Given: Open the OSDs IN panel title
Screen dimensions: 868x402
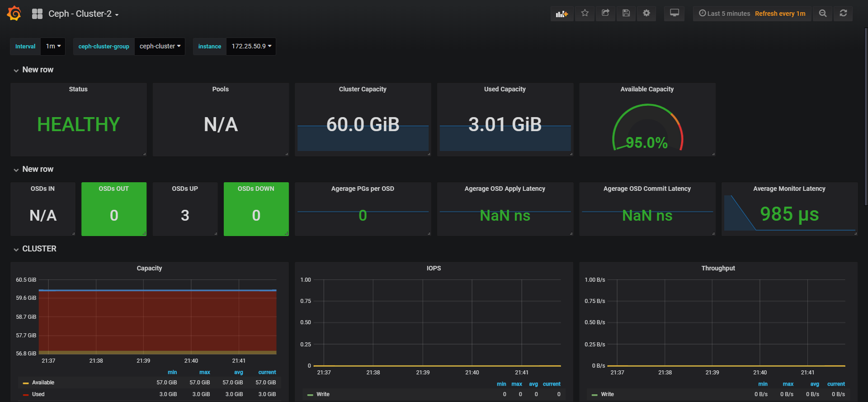Looking at the screenshot, I should click(x=42, y=189).
